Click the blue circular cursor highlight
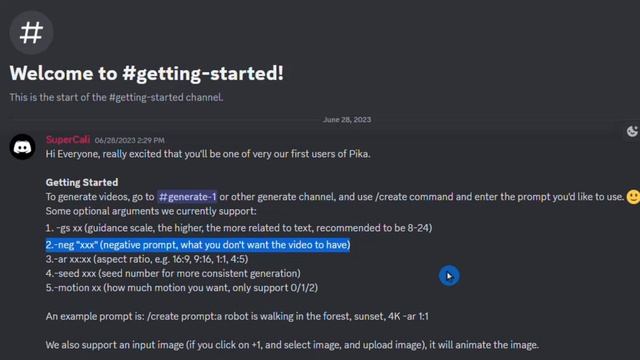The width and height of the screenshot is (640, 360). point(449,276)
